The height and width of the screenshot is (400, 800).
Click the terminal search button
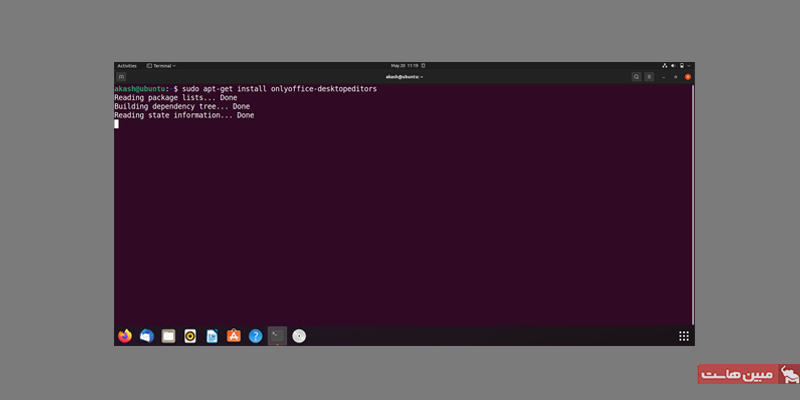click(636, 76)
